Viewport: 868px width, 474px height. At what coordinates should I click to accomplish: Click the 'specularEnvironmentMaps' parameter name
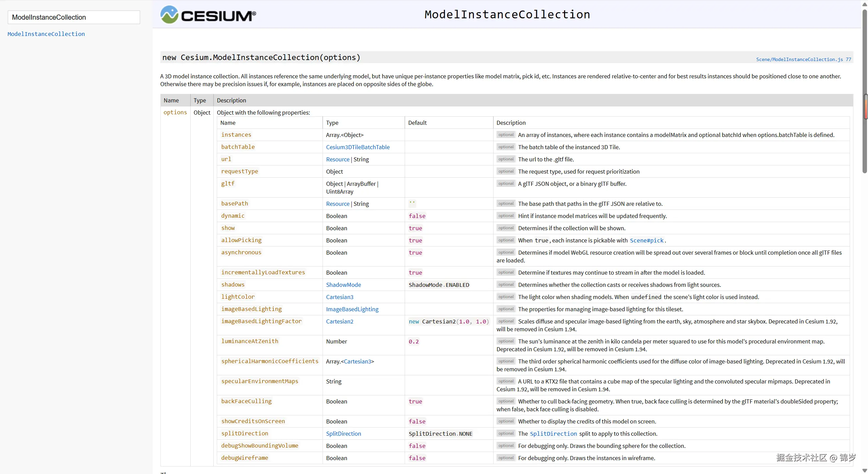[259, 381]
